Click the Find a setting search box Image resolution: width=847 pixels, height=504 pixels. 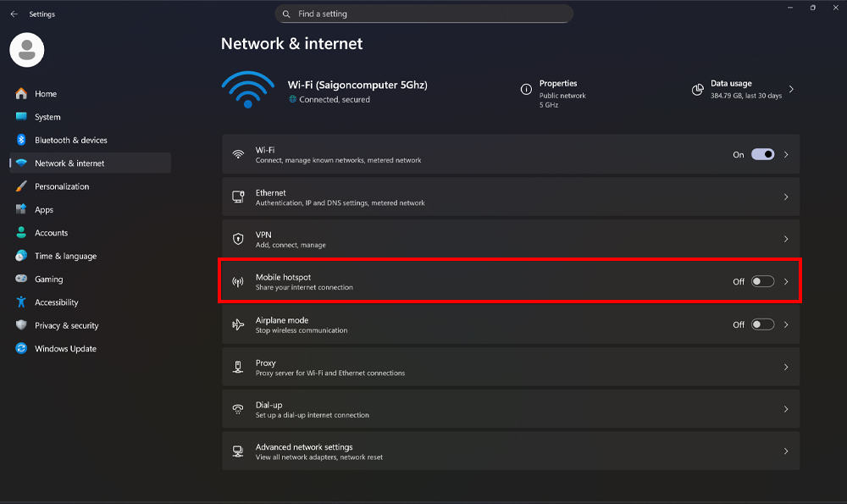click(x=423, y=14)
